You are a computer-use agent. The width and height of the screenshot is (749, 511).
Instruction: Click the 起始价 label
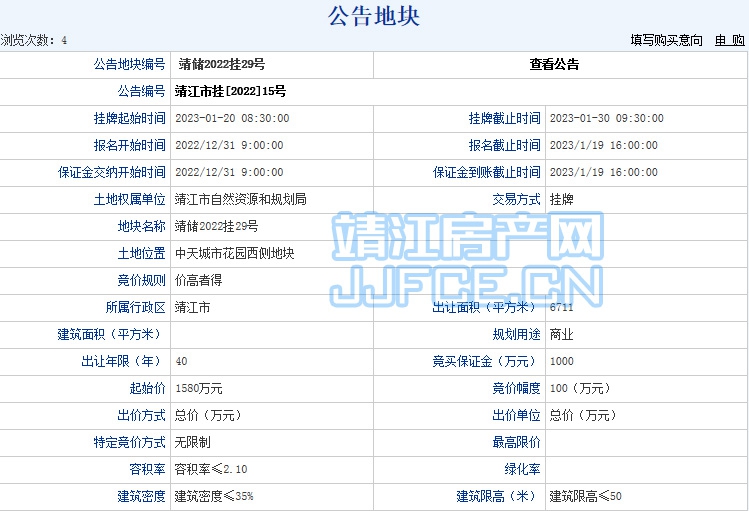148,388
